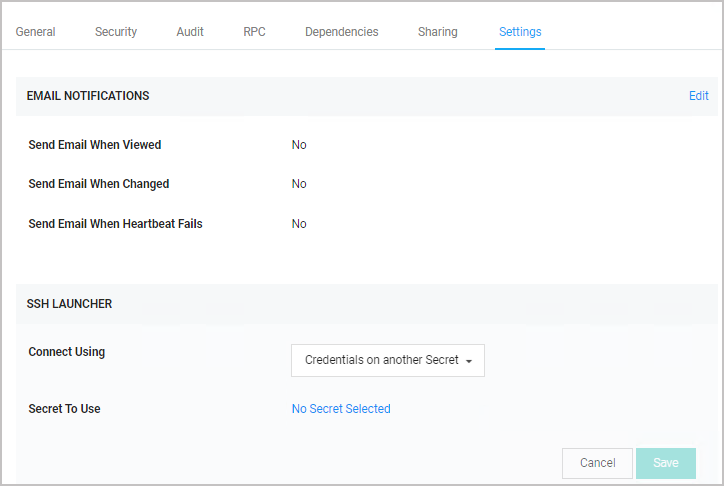This screenshot has height=486, width=724.
Task: Choose a secret via No Secret Selected link
Action: point(341,408)
